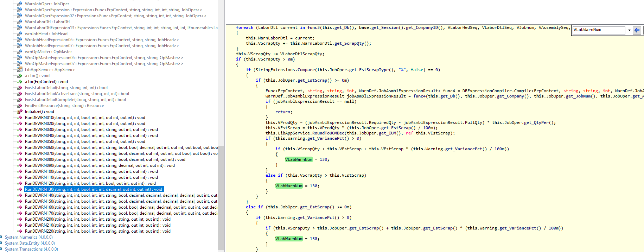Click the VLabWarnNum search input field
The height and width of the screenshot is (252, 644).
[x=598, y=30]
